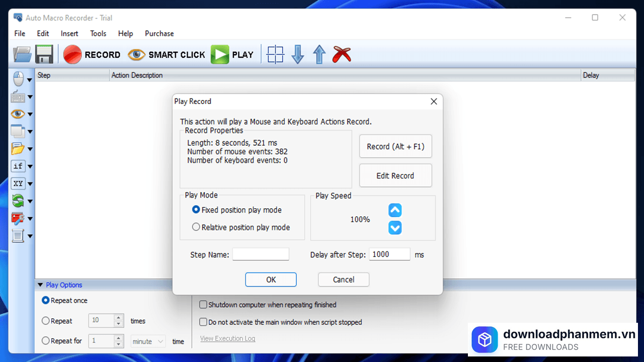Click the keyboard action icon in the sidebar

coord(18,97)
